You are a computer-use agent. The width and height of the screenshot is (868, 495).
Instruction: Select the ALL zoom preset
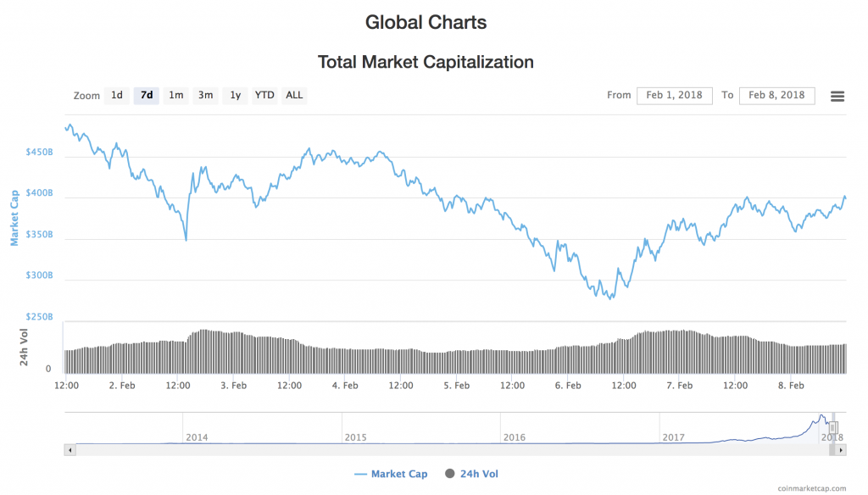click(293, 95)
